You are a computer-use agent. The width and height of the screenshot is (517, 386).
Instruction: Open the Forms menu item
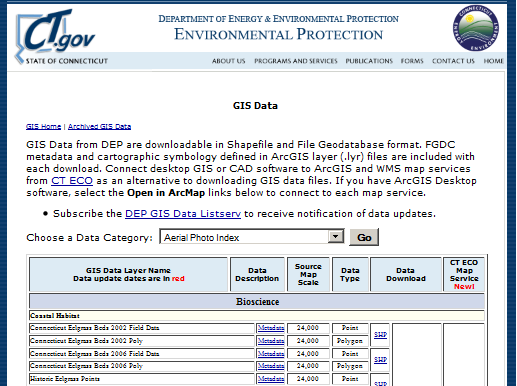pos(412,61)
